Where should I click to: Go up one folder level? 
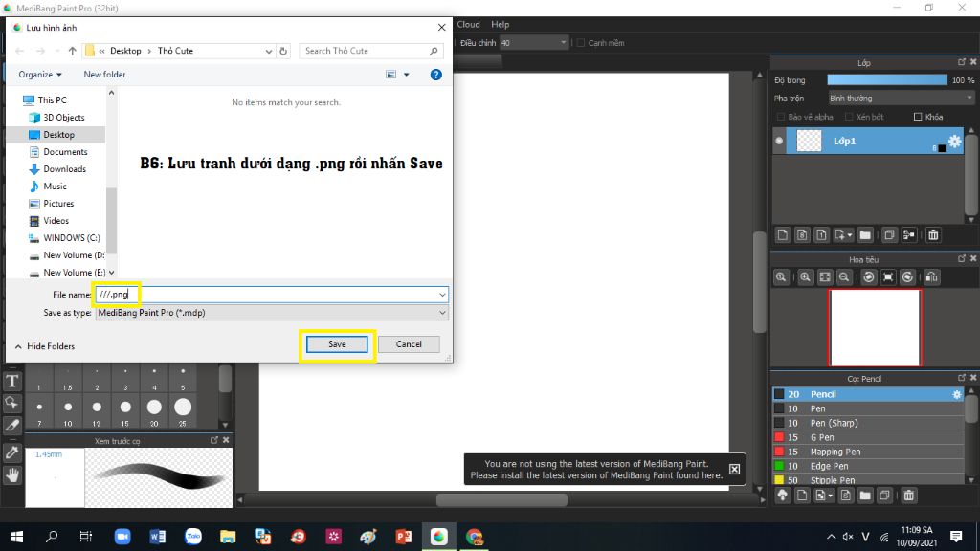pyautogui.click(x=73, y=52)
